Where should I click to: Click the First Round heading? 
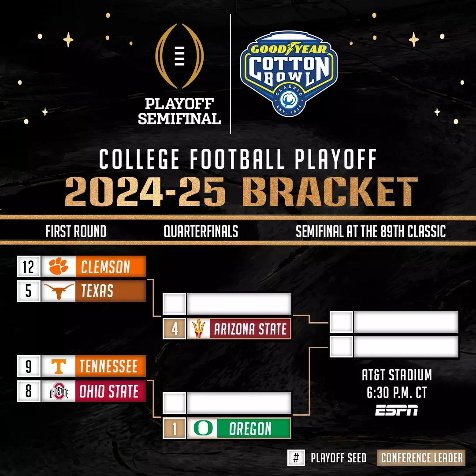point(76,231)
